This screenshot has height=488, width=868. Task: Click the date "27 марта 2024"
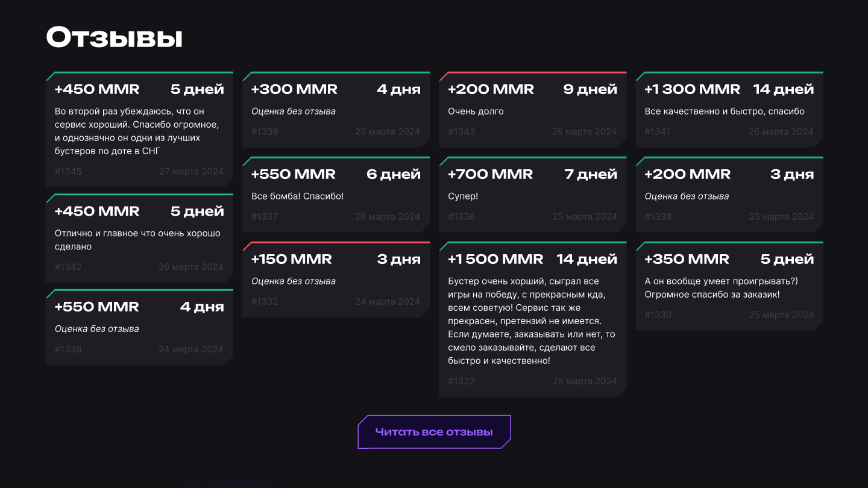(x=191, y=172)
